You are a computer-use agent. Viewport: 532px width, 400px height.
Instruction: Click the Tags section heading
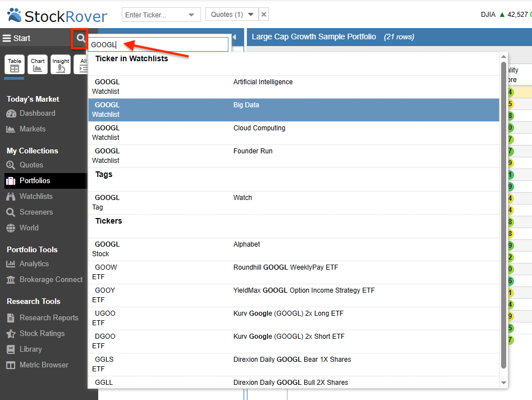tap(104, 175)
